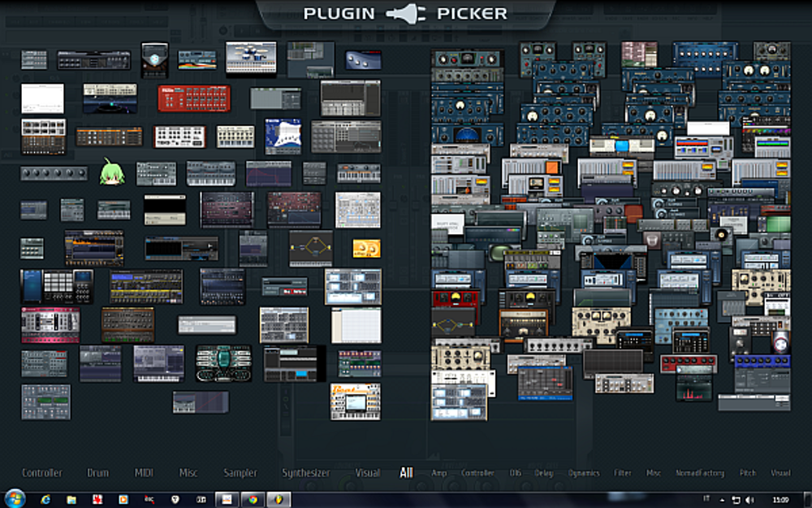Pick the pink-bordered synth plugin thumbnail
Viewport: 812px width, 508px height.
pos(50,325)
